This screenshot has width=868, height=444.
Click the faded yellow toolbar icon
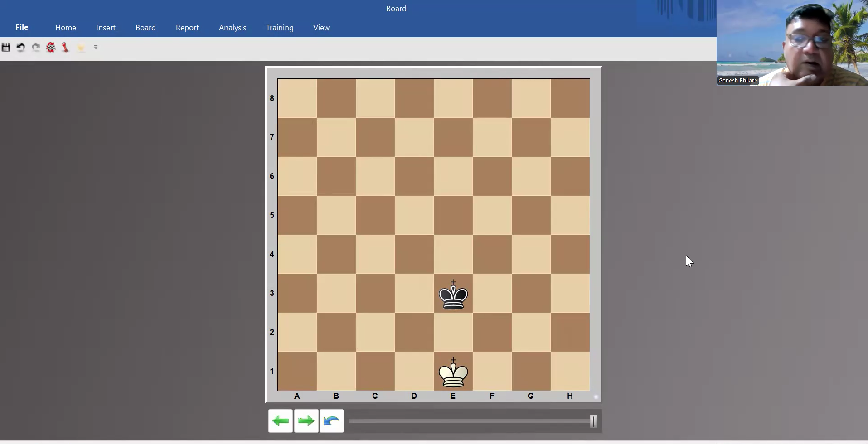pos(81,48)
